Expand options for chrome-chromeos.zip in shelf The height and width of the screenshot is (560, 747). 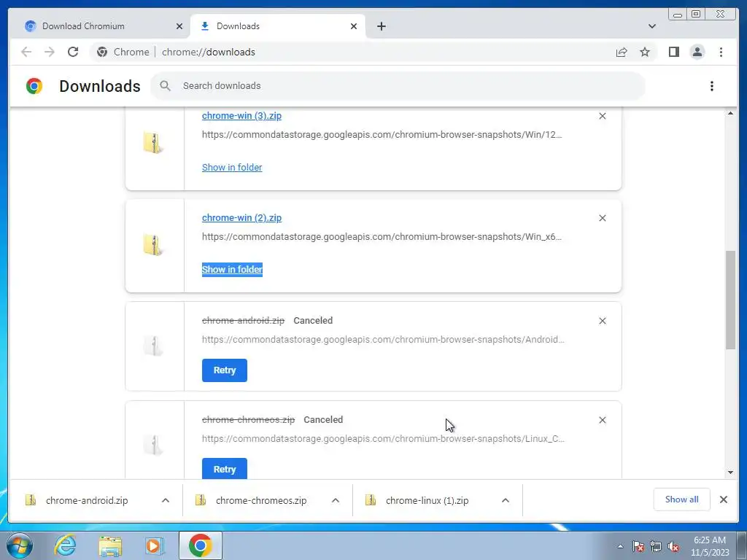(336, 500)
